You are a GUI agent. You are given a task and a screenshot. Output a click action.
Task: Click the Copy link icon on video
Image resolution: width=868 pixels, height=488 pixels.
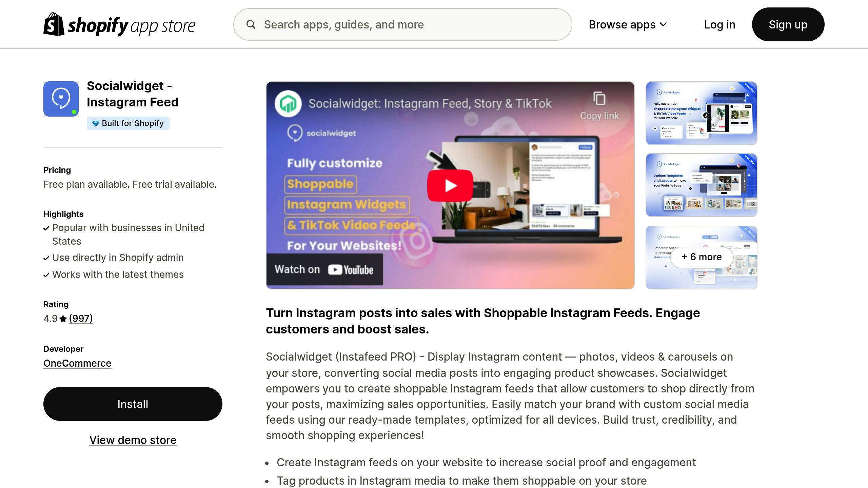click(599, 99)
